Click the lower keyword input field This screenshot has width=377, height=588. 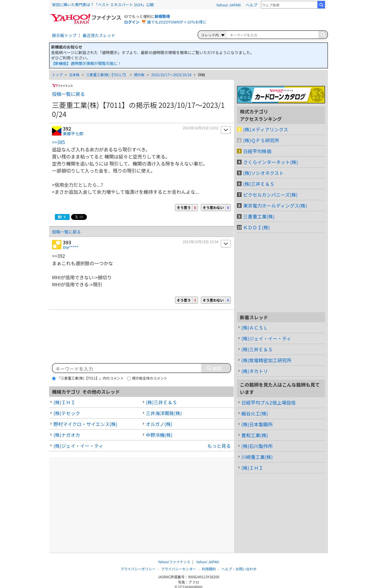pos(127,368)
